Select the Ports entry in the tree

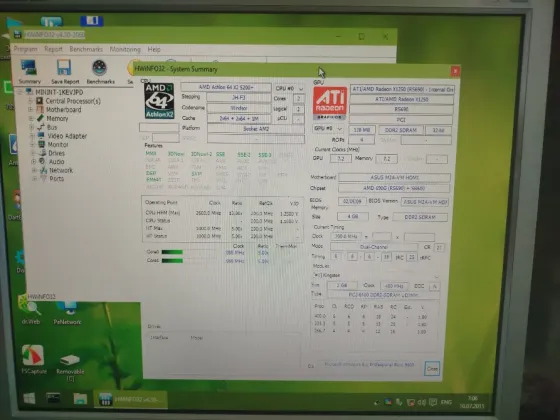tap(56, 179)
